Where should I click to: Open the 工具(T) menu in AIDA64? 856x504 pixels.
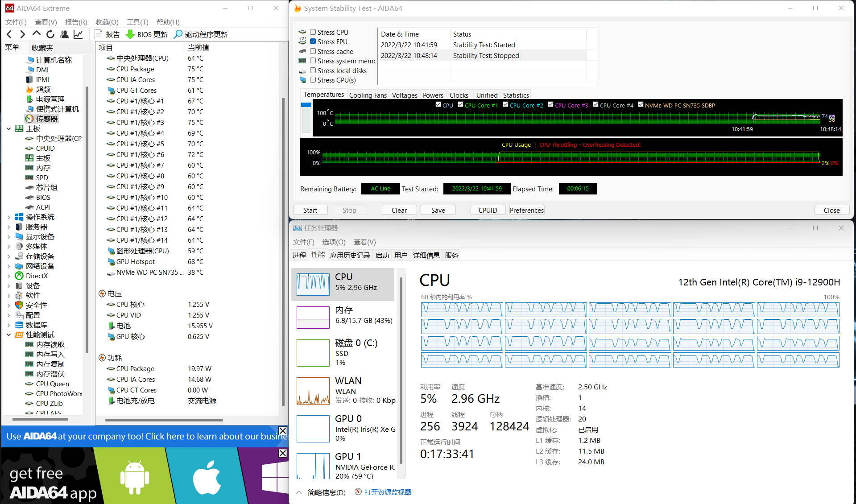click(x=137, y=22)
